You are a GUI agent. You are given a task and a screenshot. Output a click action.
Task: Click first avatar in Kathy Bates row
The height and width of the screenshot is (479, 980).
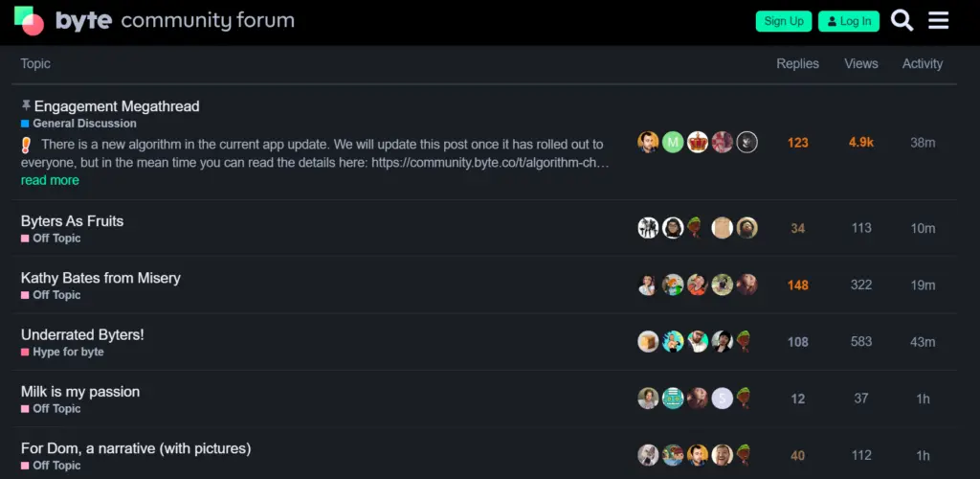click(648, 285)
